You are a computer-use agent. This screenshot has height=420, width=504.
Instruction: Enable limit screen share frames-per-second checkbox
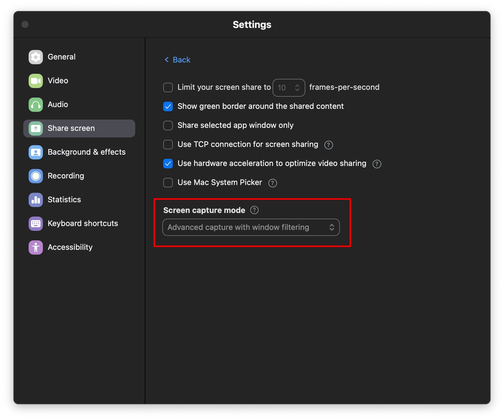point(168,88)
